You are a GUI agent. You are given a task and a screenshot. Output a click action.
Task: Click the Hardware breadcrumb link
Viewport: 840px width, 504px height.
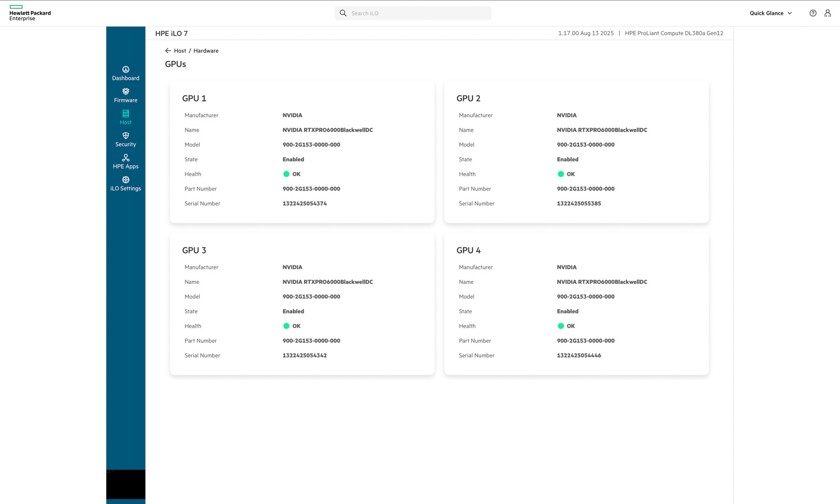[206, 51]
